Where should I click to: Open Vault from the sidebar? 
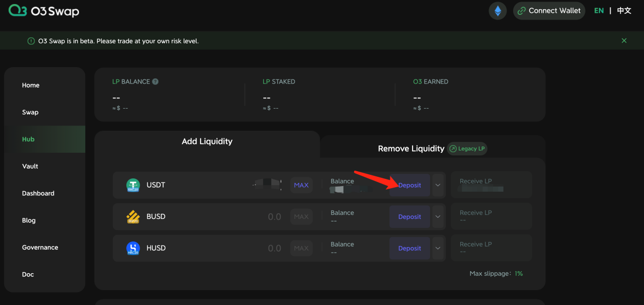[30, 166]
